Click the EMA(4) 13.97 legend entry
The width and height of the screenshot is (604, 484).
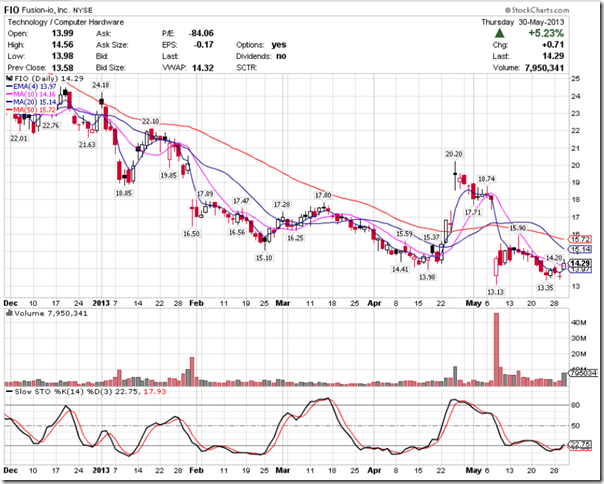pyautogui.click(x=32, y=86)
